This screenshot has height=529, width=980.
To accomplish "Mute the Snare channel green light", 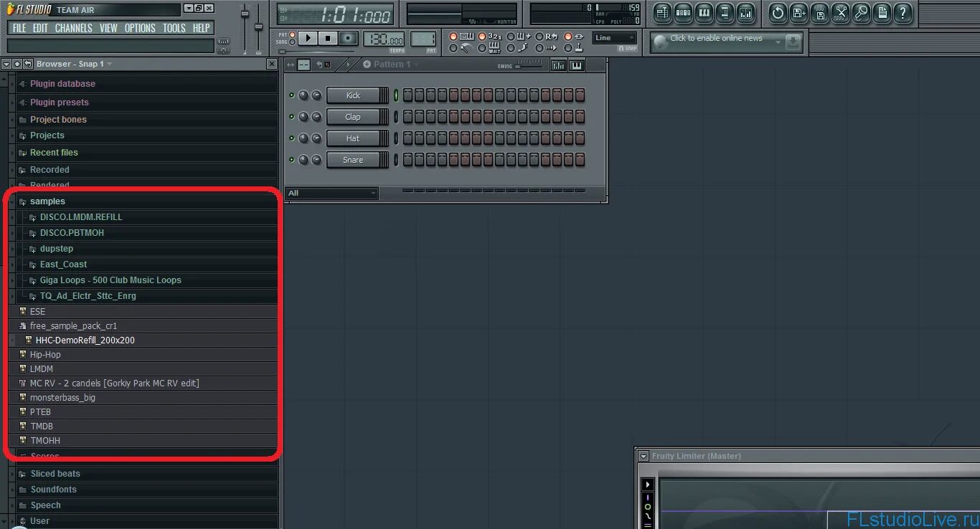I will [292, 160].
